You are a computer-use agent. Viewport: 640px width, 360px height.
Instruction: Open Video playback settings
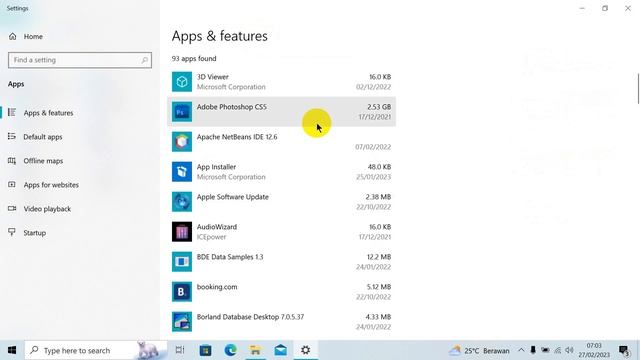(47, 209)
